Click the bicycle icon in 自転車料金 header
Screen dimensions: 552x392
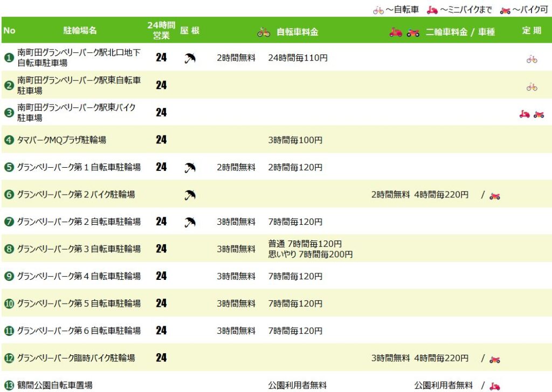click(263, 32)
